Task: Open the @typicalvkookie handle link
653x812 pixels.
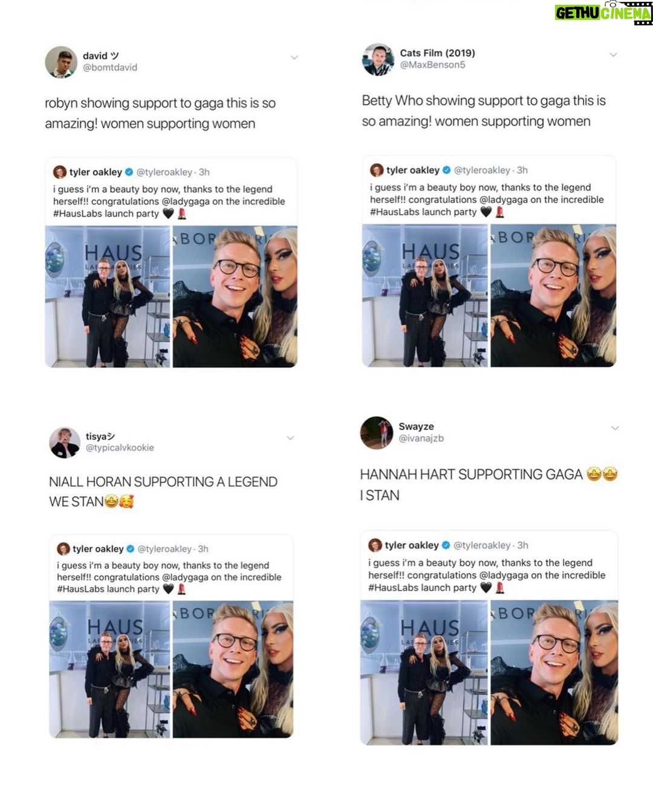Action: coord(120,447)
